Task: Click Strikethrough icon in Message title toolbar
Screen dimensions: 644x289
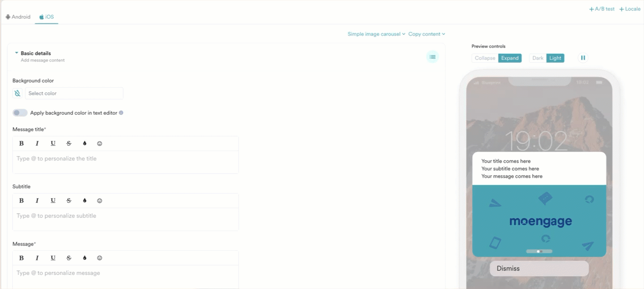Action: [x=69, y=144]
